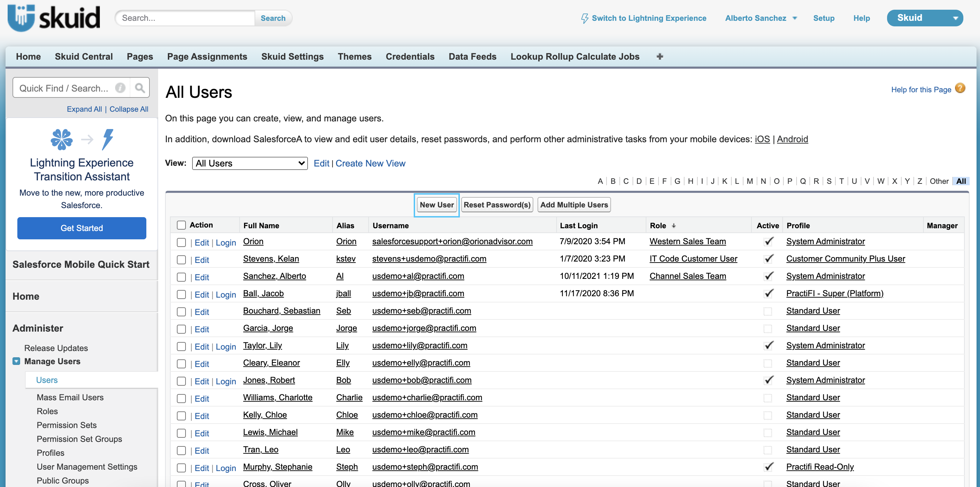Image resolution: width=980 pixels, height=487 pixels.
Task: Click the Edit view link
Action: coord(321,163)
